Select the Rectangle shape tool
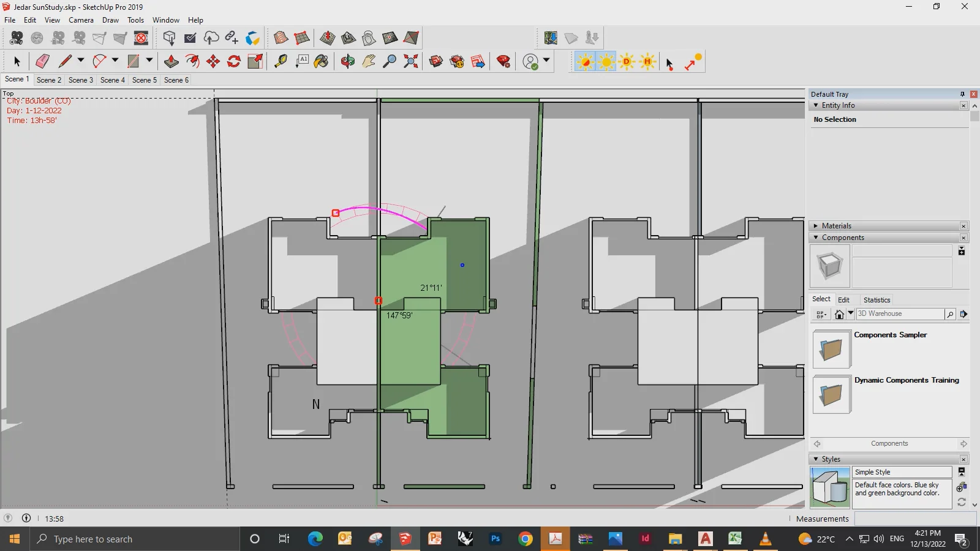 point(134,61)
